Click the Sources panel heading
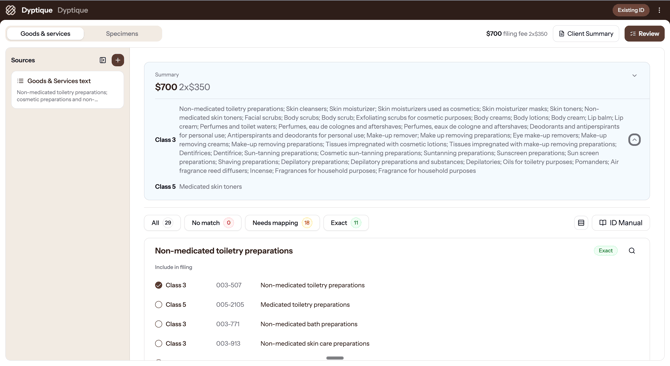Screen dimensions: 670x366 (23, 60)
